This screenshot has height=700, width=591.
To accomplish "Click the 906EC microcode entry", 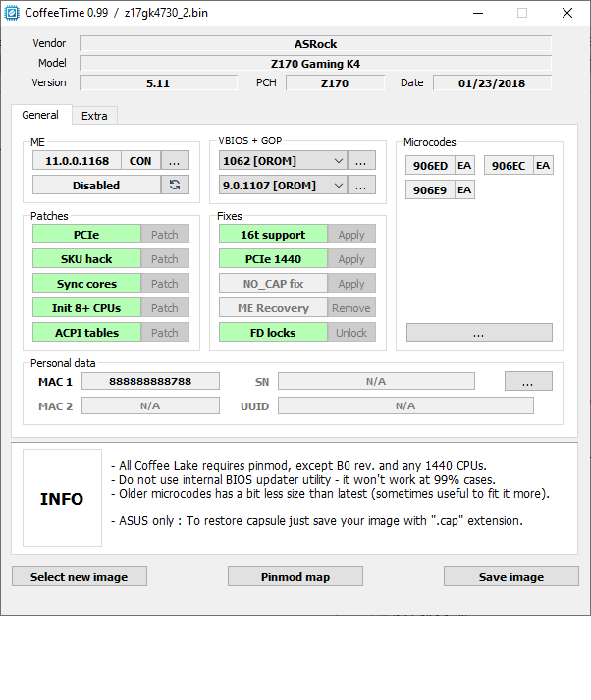I will [509, 166].
